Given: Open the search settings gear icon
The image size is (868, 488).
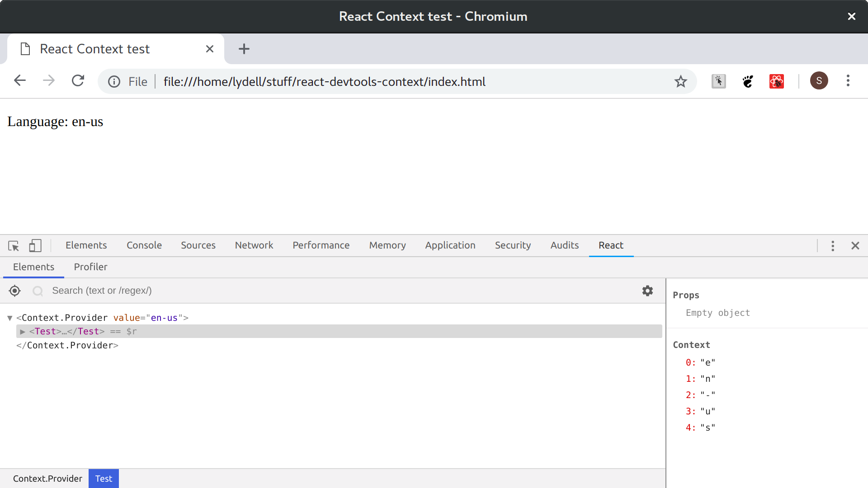Looking at the screenshot, I should tap(648, 291).
